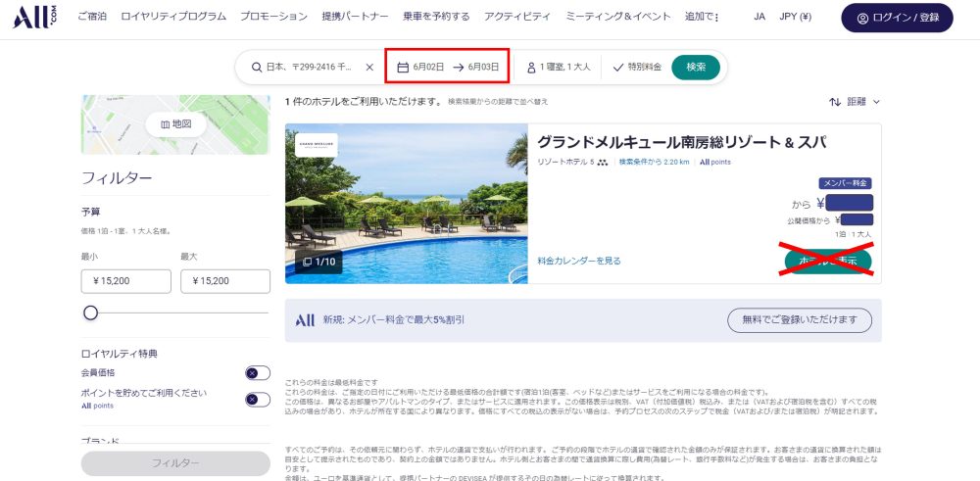Click the 最大 ¥15,200 price field
The height and width of the screenshot is (481, 980).
point(225,281)
